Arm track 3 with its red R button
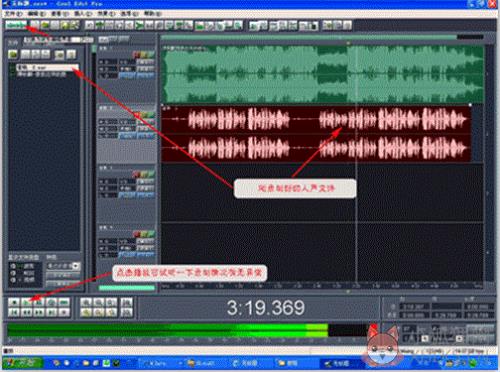500x372 pixels. pos(136,174)
